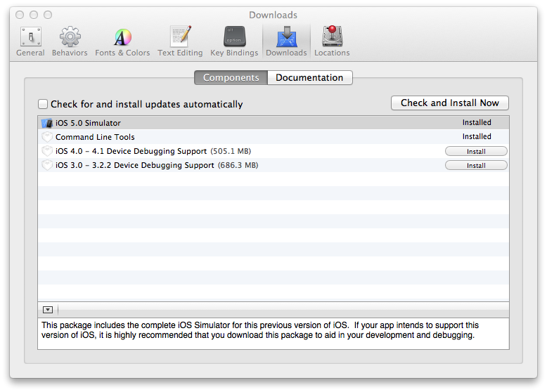547x392 pixels.
Task: Click the iOS 4.0 – 4.1 package icon
Action: click(x=47, y=151)
